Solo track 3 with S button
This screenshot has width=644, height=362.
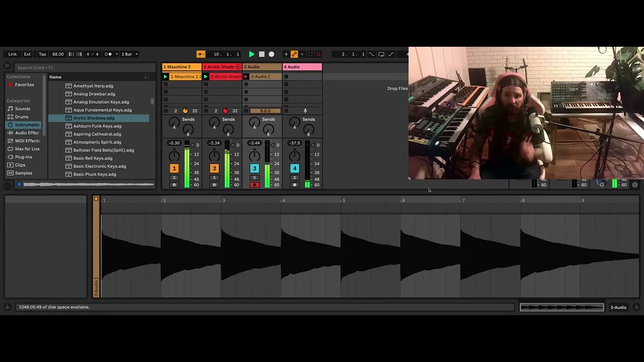255,178
